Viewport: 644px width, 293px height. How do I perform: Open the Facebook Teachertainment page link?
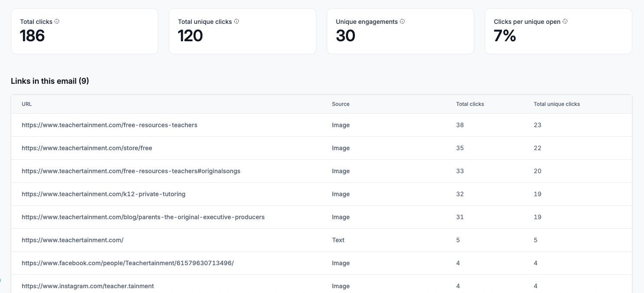point(128,263)
